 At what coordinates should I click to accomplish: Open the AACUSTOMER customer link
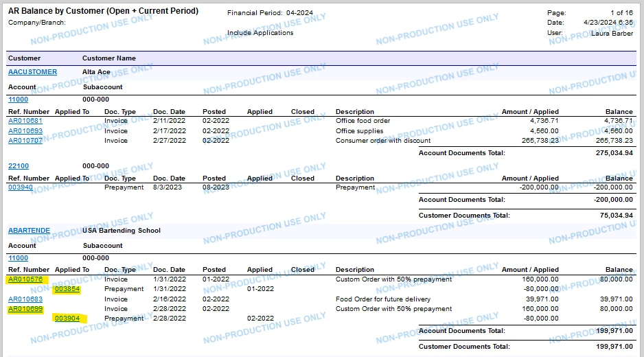pos(32,72)
